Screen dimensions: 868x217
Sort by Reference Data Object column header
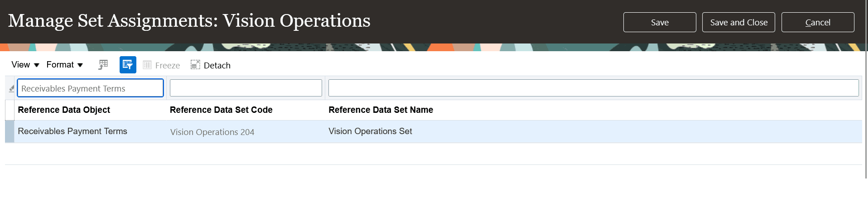tap(64, 110)
